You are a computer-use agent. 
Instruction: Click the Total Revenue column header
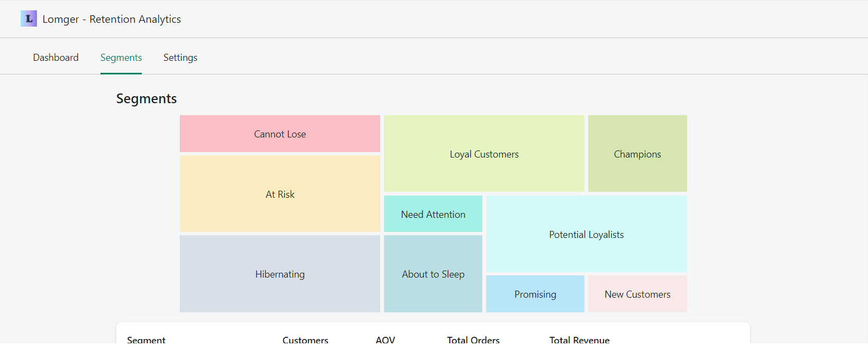tap(580, 340)
